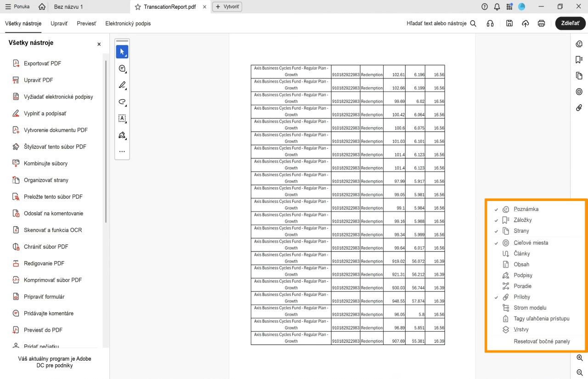This screenshot has width=588, height=379.
Task: Open the 'Pridávajte komentáre' tool
Action: click(x=43, y=313)
